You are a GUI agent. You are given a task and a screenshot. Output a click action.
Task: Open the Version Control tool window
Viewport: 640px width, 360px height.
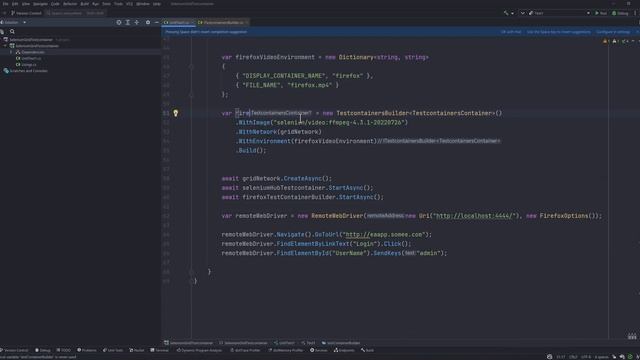[15, 350]
